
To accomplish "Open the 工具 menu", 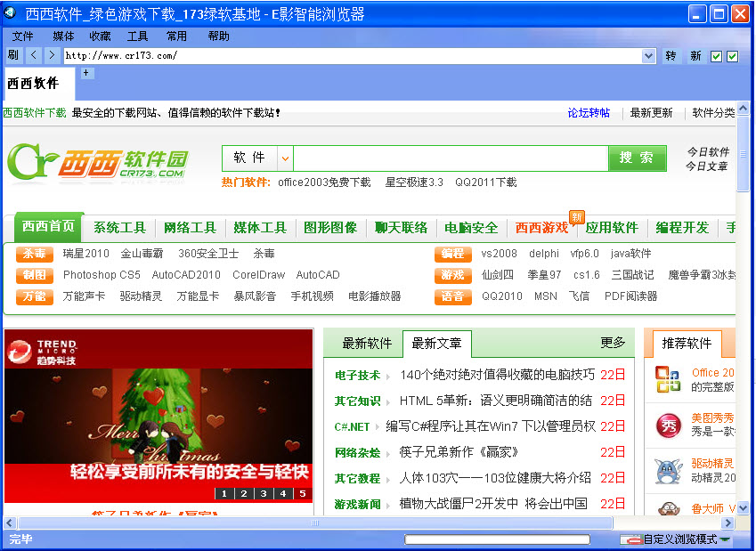I will click(x=137, y=36).
